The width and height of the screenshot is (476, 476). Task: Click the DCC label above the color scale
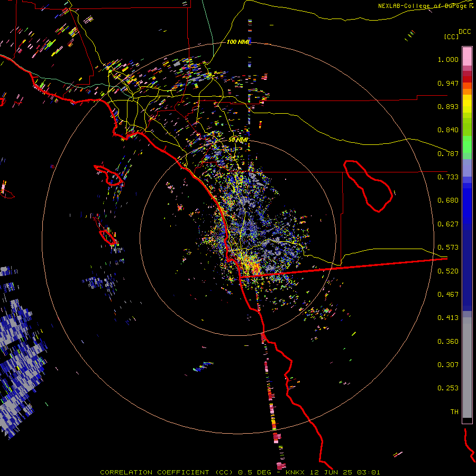(x=465, y=32)
